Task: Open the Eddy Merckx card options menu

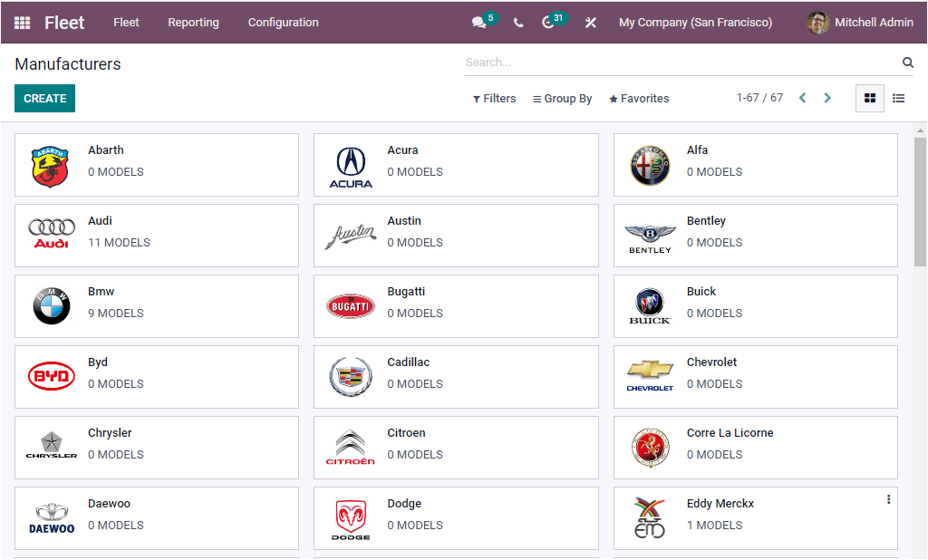Action: click(x=887, y=499)
